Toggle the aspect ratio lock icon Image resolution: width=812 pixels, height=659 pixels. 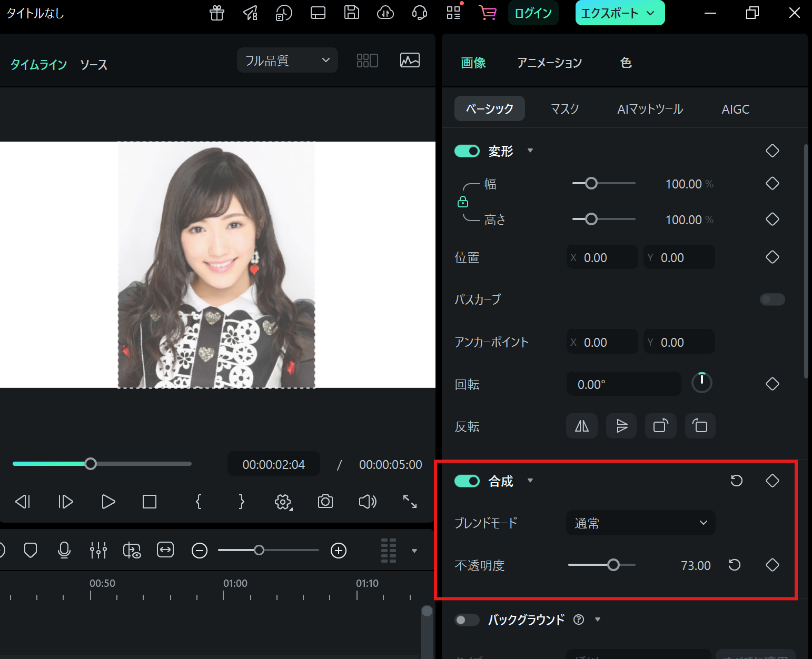tap(463, 202)
